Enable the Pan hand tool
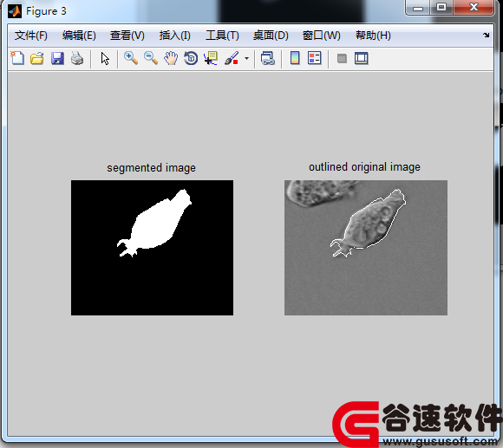 (x=171, y=58)
